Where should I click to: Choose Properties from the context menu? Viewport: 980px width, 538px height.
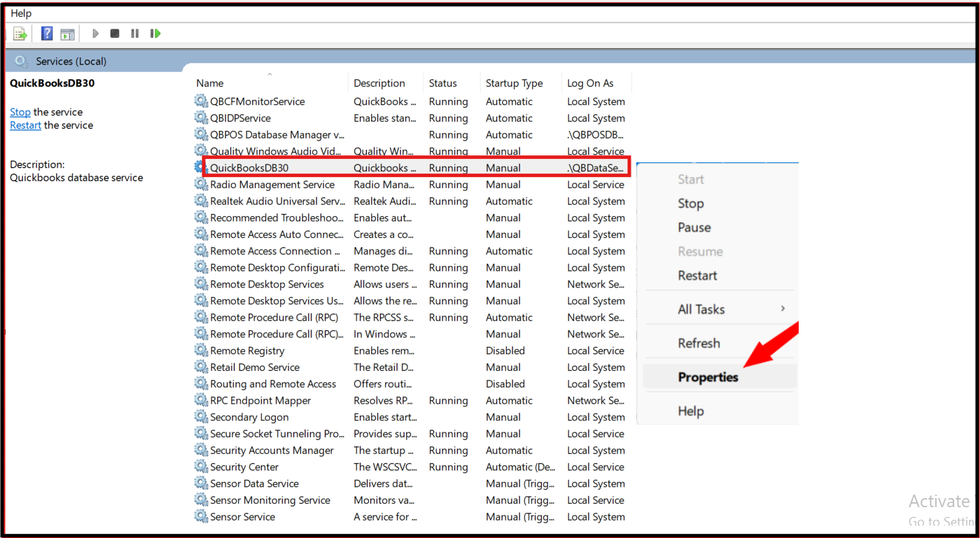(708, 377)
